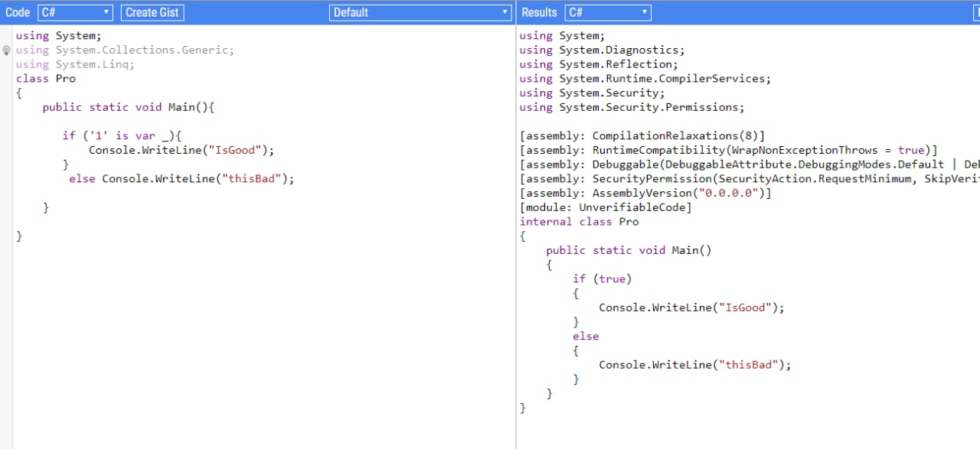This screenshot has width=980, height=449.
Task: Click 'else Console.WriteLine("thisBad");' in code editor
Action: pos(181,179)
